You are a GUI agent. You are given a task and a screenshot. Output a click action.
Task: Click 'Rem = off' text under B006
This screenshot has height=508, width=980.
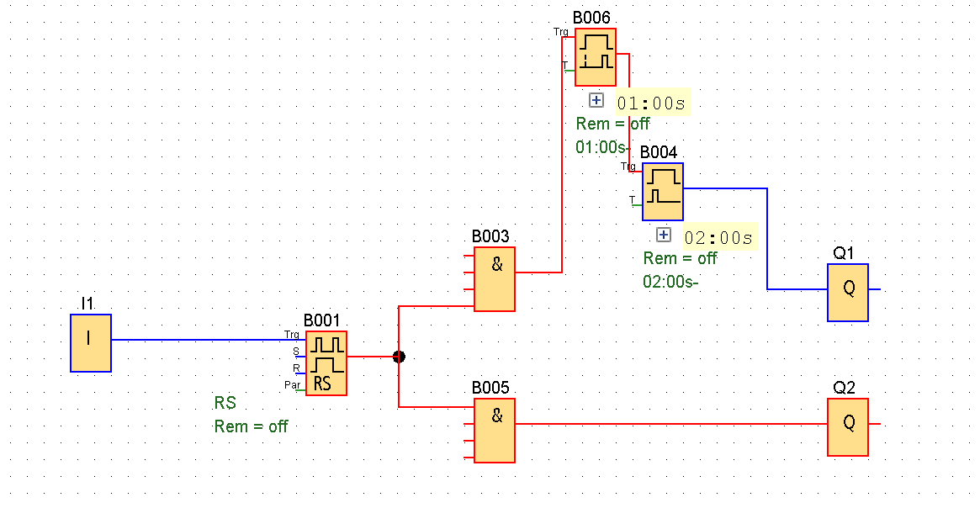pyautogui.click(x=612, y=124)
